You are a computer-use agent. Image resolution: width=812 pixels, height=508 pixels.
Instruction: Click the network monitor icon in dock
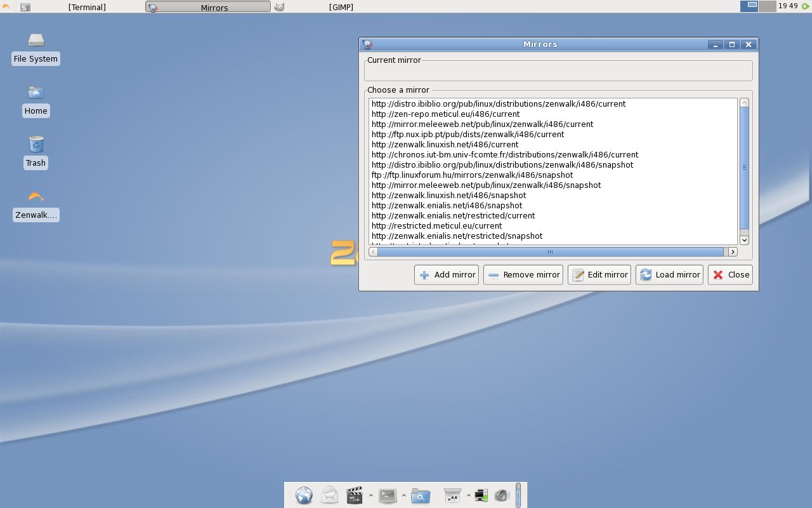pos(481,495)
